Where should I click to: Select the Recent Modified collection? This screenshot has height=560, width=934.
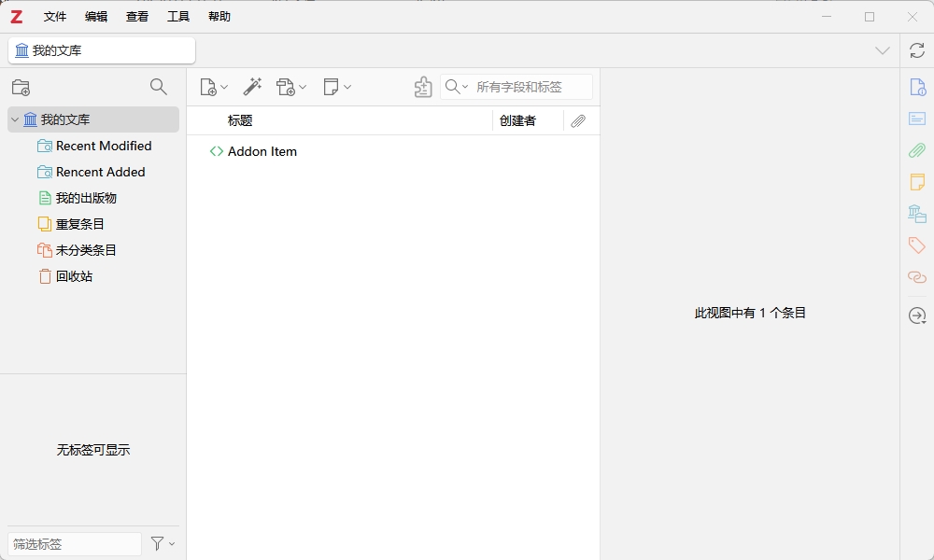102,146
